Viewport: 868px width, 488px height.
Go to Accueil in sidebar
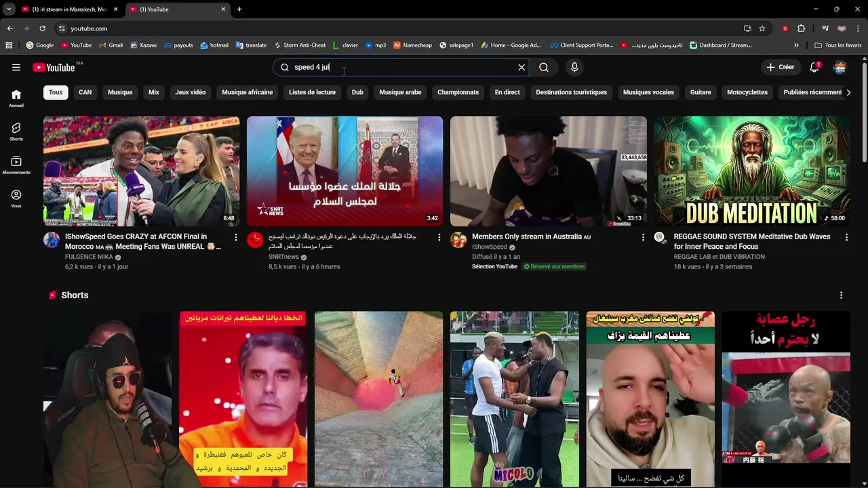16,99
